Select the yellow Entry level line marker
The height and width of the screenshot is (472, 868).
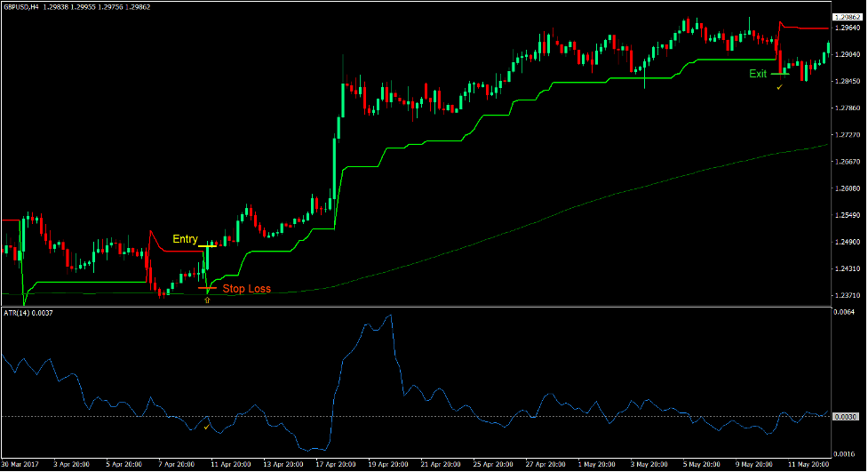pos(207,244)
